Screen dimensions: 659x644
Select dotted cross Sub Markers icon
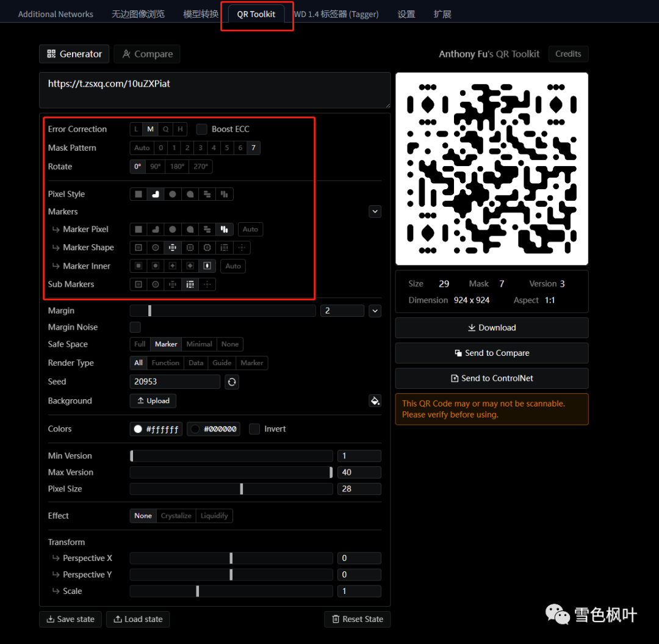[207, 284]
